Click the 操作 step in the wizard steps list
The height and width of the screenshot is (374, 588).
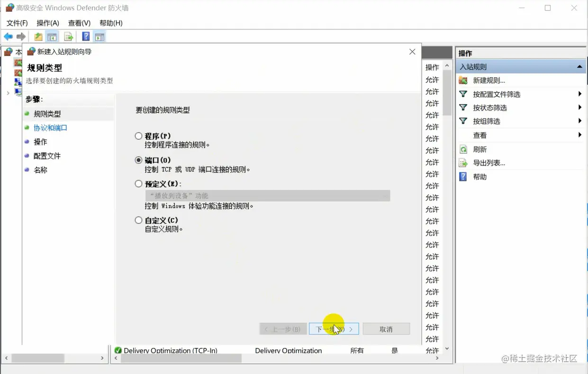coord(40,142)
